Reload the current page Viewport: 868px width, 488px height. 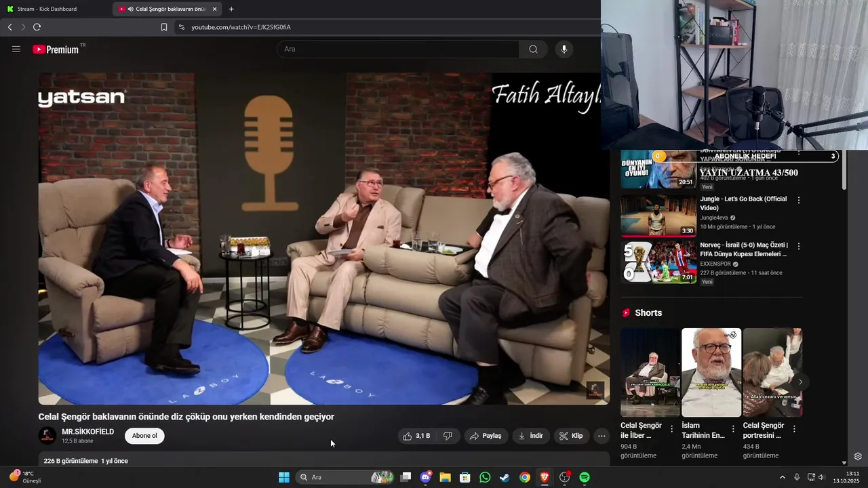point(37,27)
